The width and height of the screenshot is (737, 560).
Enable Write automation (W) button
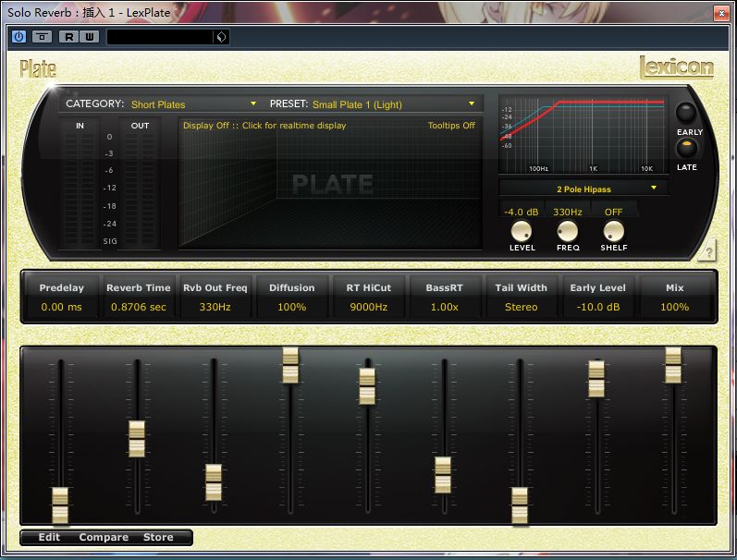pyautogui.click(x=90, y=36)
